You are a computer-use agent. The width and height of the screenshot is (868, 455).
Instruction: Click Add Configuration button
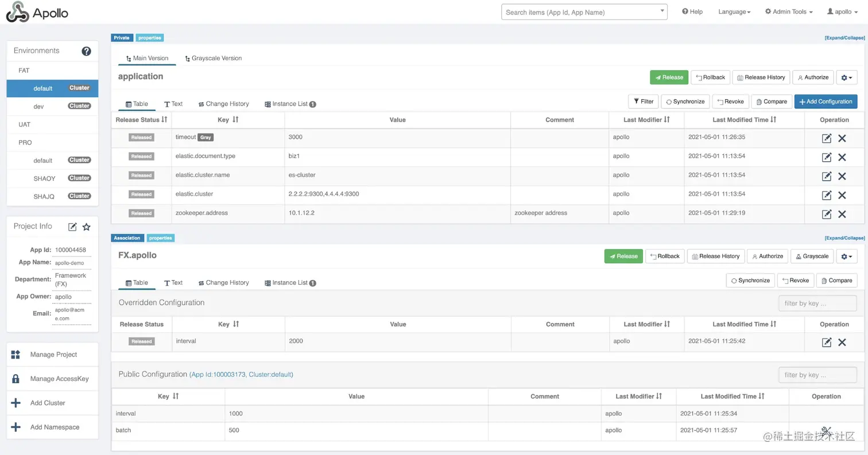[826, 102]
